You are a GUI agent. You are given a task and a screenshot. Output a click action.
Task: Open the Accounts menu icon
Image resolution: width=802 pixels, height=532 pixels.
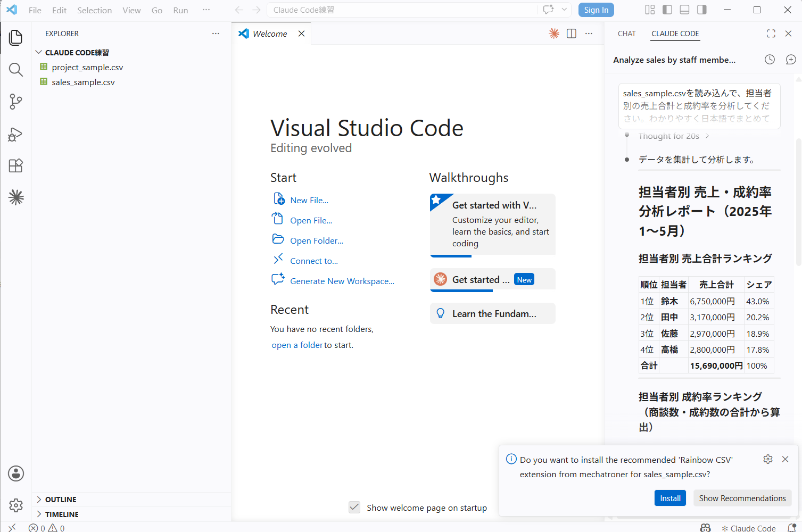[16, 473]
